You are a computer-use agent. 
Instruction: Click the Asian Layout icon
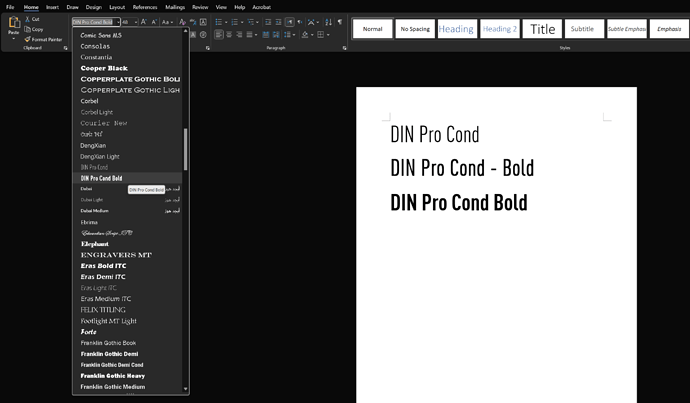[x=311, y=22]
